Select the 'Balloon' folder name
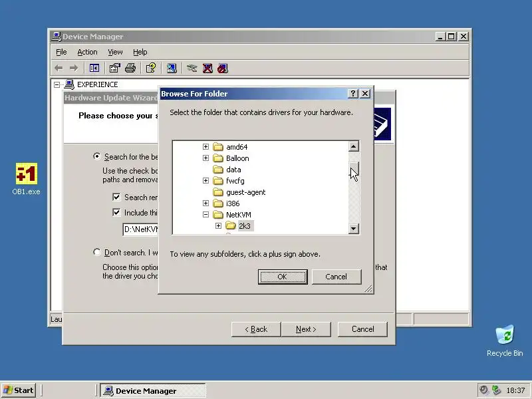 237,158
